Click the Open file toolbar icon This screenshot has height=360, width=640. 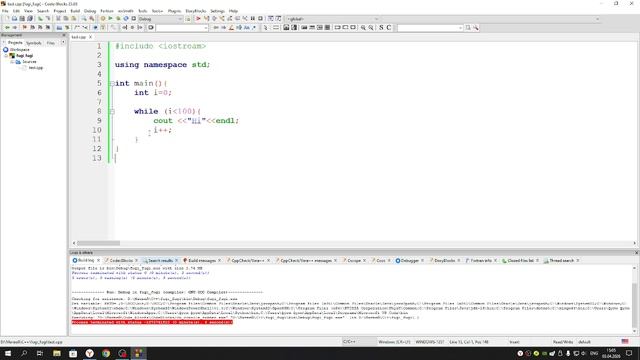point(14,19)
